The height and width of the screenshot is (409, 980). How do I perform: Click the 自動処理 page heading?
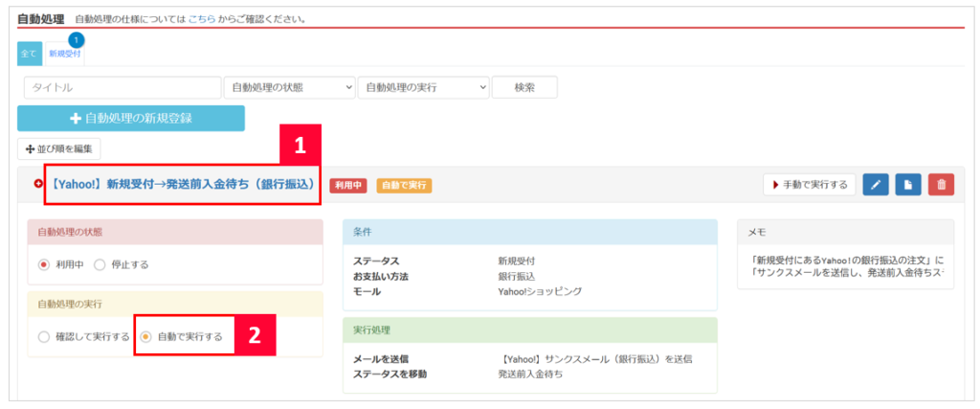click(x=40, y=19)
